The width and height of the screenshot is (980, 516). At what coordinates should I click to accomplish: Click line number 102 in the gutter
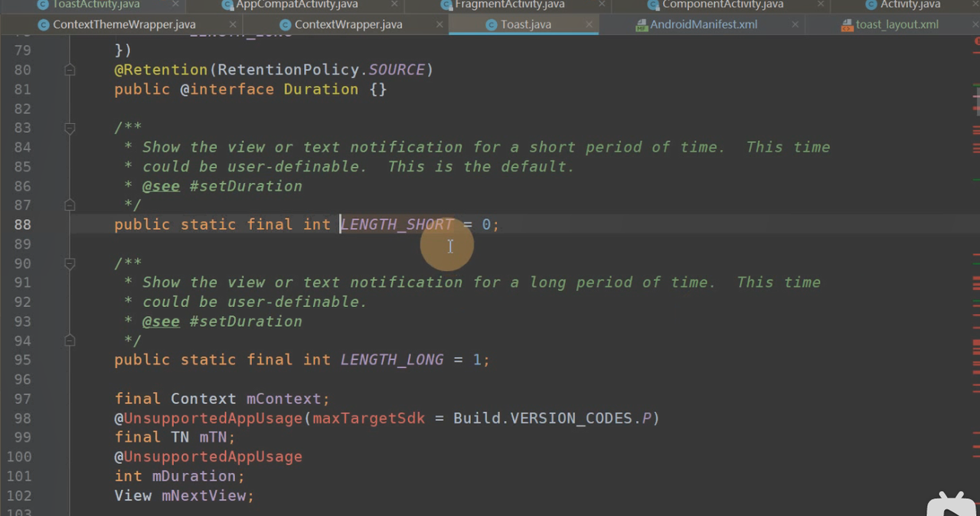tap(19, 496)
